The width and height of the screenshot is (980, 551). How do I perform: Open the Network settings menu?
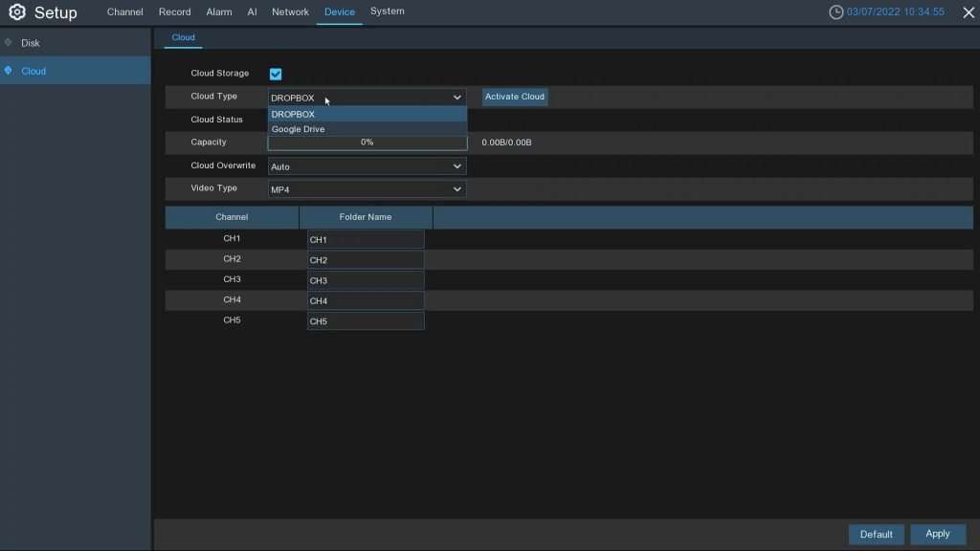(x=290, y=11)
